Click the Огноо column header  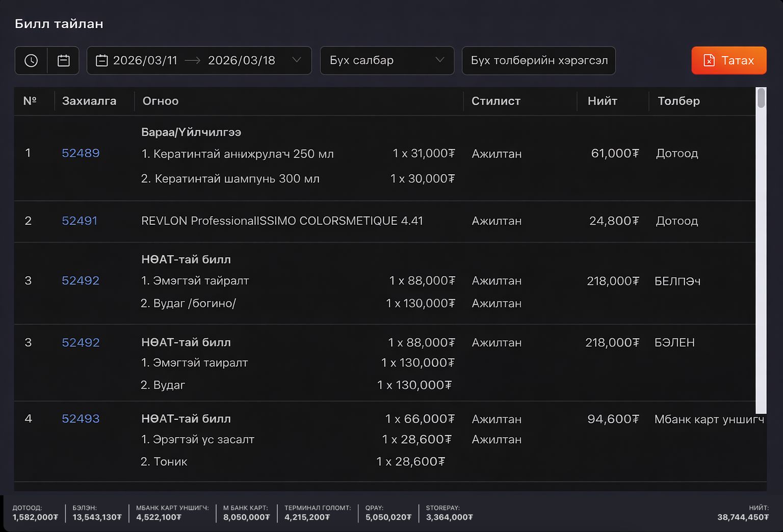(161, 101)
